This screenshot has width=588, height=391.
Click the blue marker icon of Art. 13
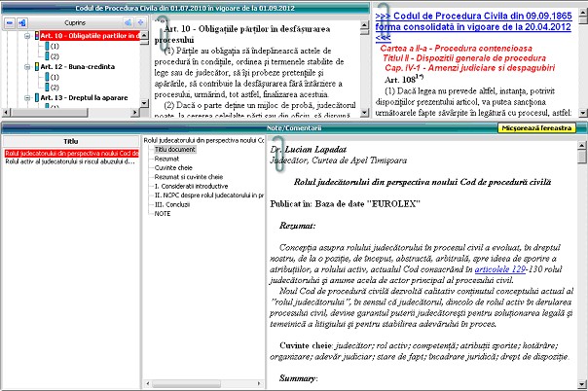pyautogui.click(x=37, y=97)
